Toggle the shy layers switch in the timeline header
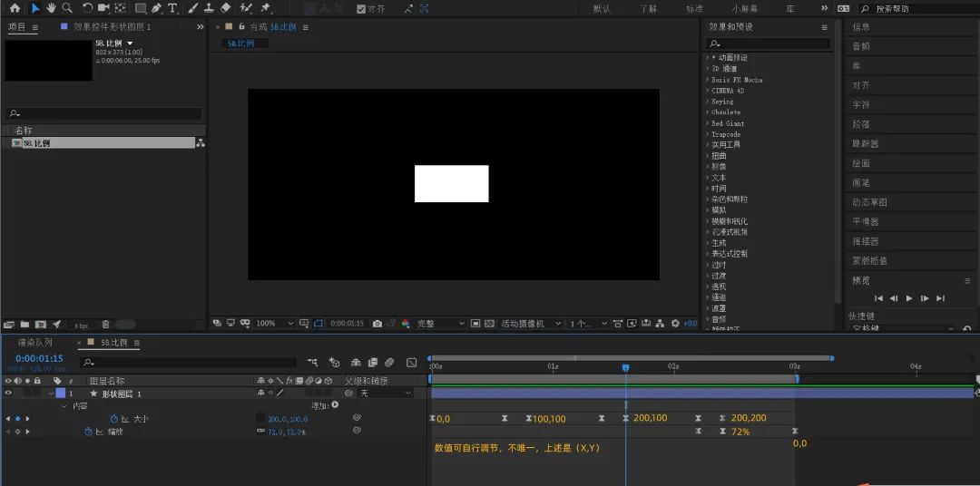This screenshot has width=980, height=486. pyautogui.click(x=356, y=362)
